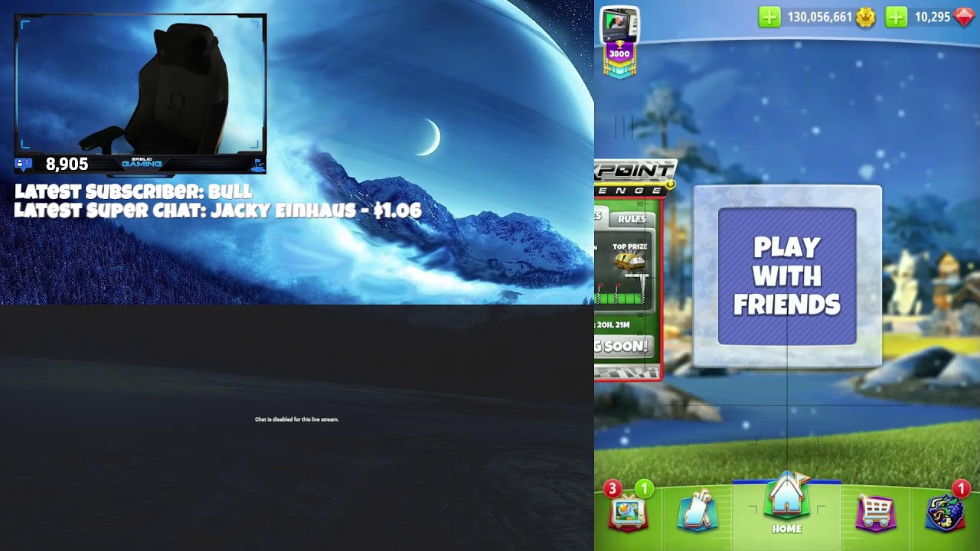The width and height of the screenshot is (980, 551).
Task: Open the shopping cart store
Action: [875, 510]
